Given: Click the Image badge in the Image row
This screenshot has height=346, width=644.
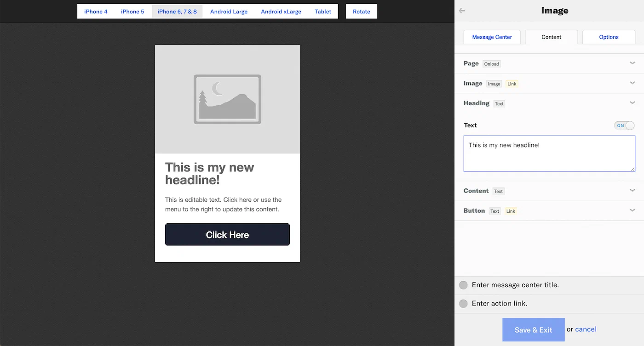Looking at the screenshot, I should (x=494, y=84).
